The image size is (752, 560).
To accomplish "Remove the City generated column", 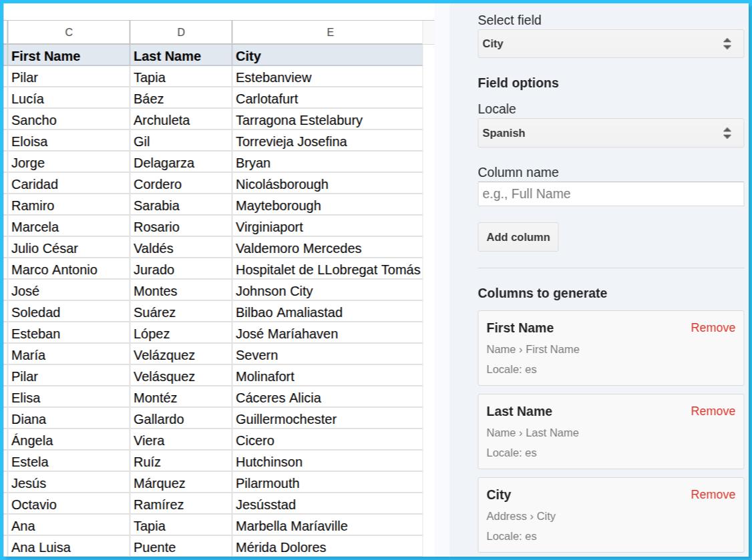I will tap(713, 495).
